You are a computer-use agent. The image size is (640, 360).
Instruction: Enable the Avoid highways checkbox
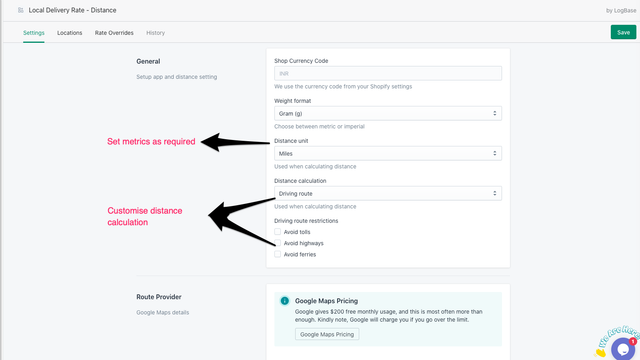click(x=278, y=243)
